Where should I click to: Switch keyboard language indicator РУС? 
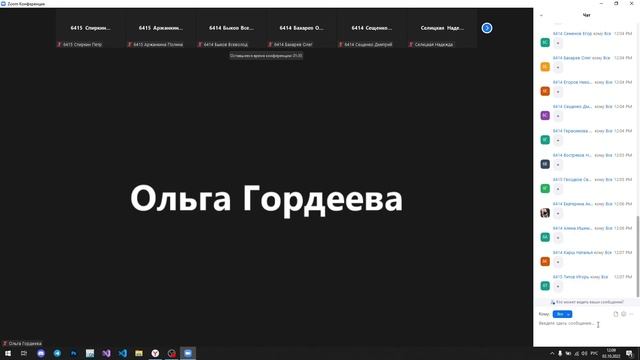point(594,353)
